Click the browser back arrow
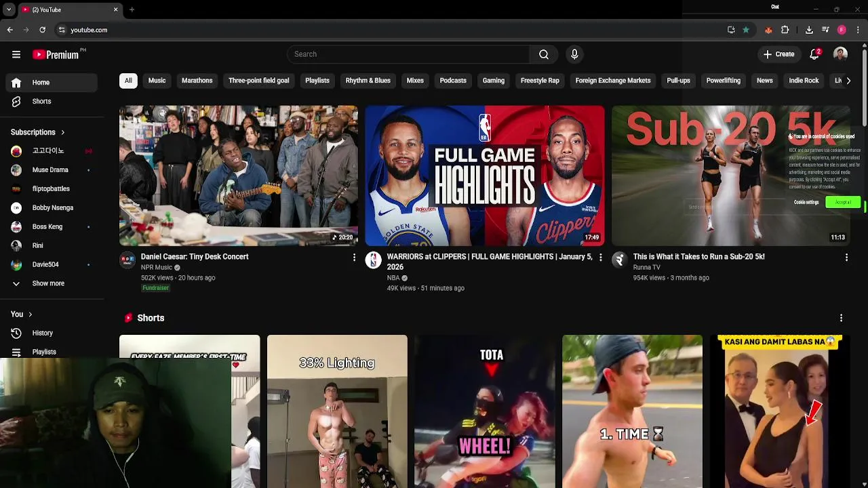The image size is (868, 488). (x=10, y=30)
